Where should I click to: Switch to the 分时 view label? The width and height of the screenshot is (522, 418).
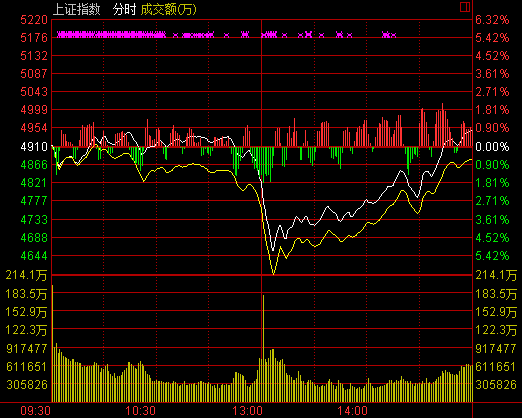click(x=124, y=9)
